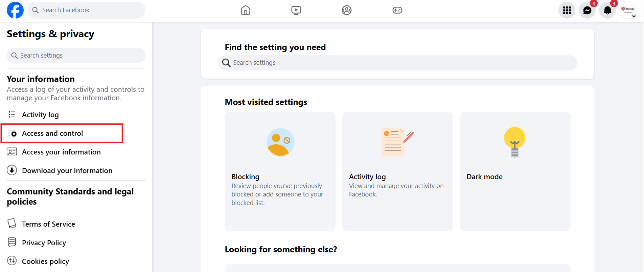The height and width of the screenshot is (272, 644).
Task: Open the Terms of Service link
Action: coord(48,224)
